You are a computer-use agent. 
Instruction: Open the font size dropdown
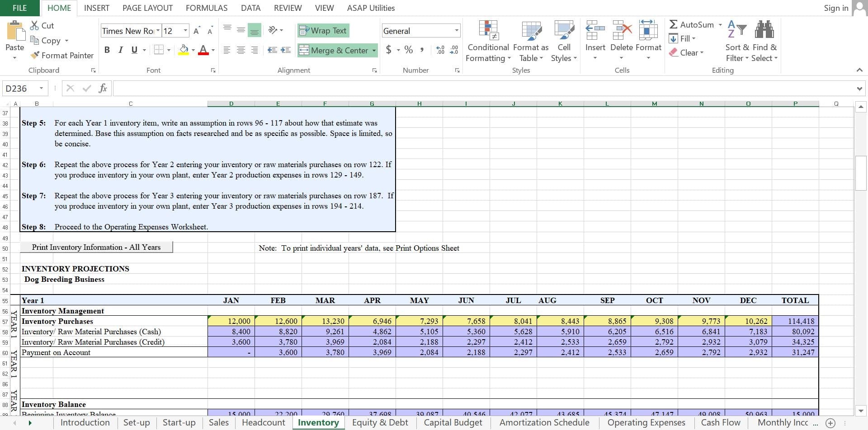[185, 31]
